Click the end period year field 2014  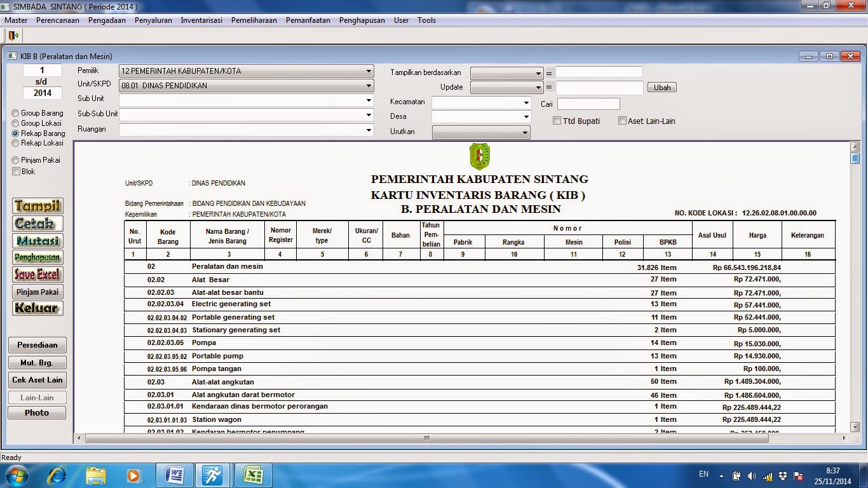click(x=43, y=93)
